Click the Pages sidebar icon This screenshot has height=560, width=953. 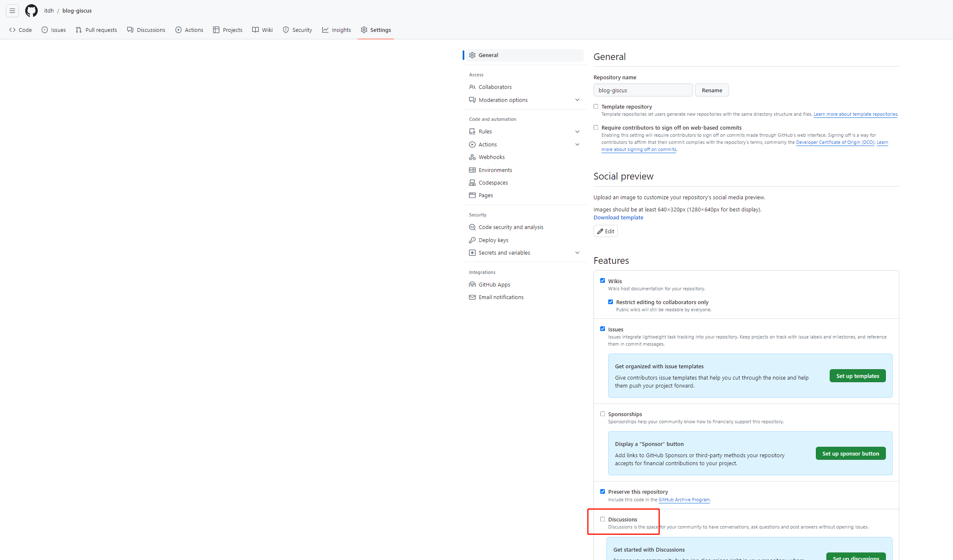(x=472, y=195)
